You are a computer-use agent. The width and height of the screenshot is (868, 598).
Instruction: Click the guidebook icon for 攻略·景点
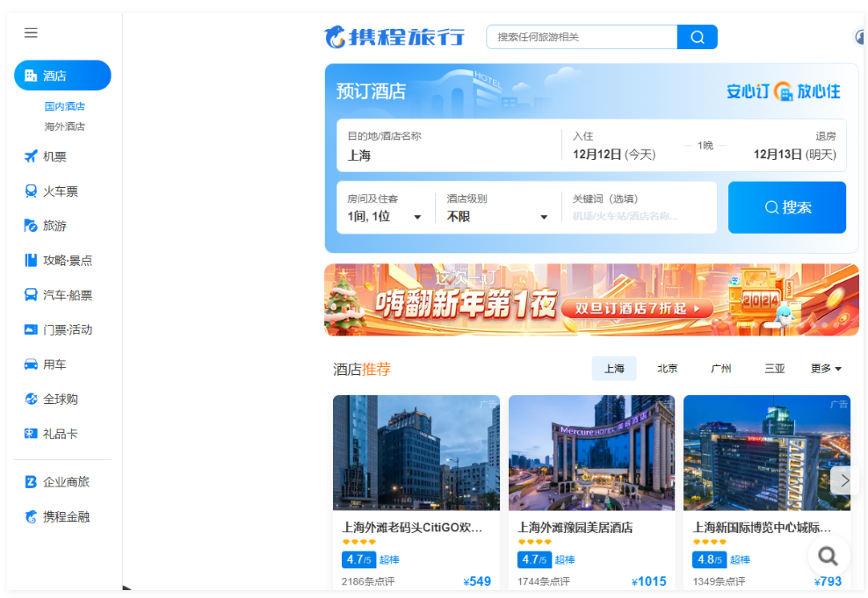click(x=31, y=261)
